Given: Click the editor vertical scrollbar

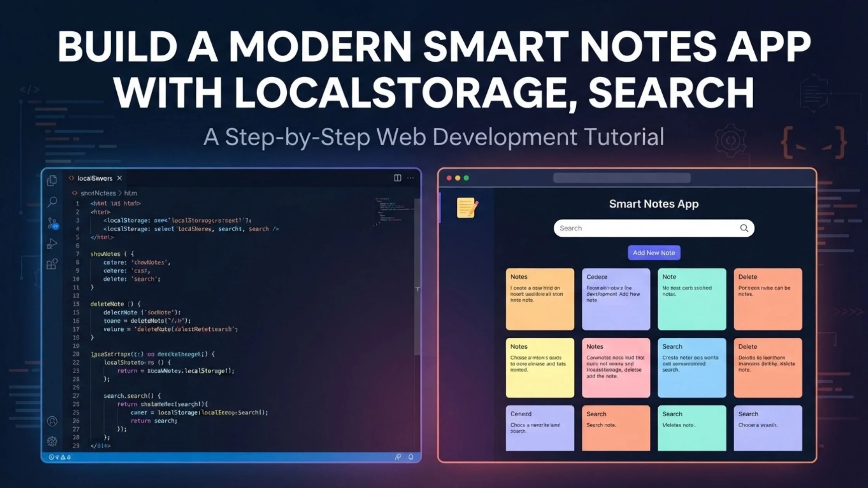Looking at the screenshot, I should pos(417,277).
